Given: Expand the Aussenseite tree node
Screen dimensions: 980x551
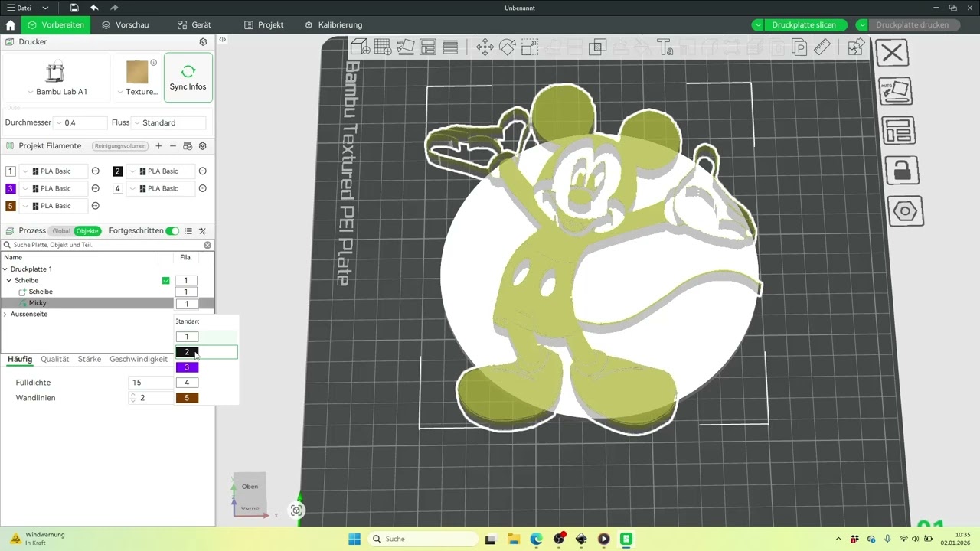Looking at the screenshot, I should [5, 315].
